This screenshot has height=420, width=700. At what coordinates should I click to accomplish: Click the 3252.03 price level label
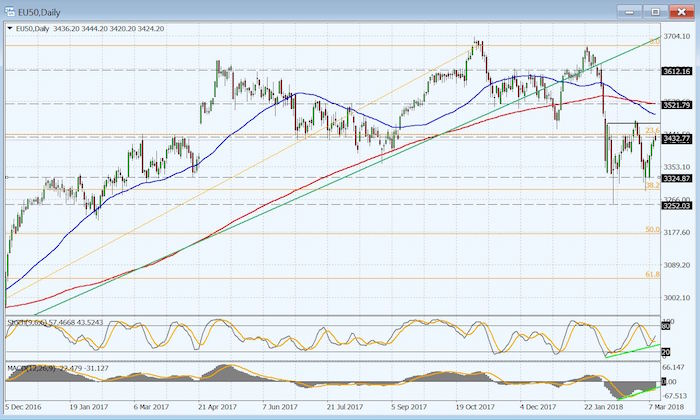(677, 205)
